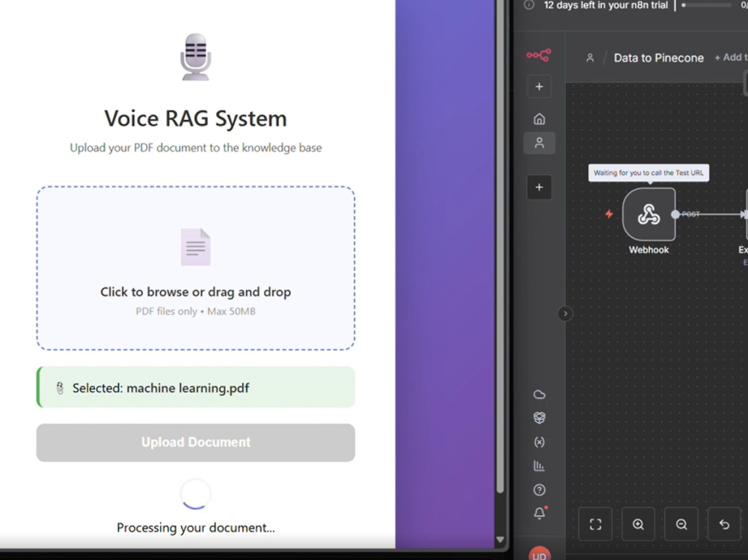Open the notifications bell icon
This screenshot has height=560, width=748.
point(539,513)
